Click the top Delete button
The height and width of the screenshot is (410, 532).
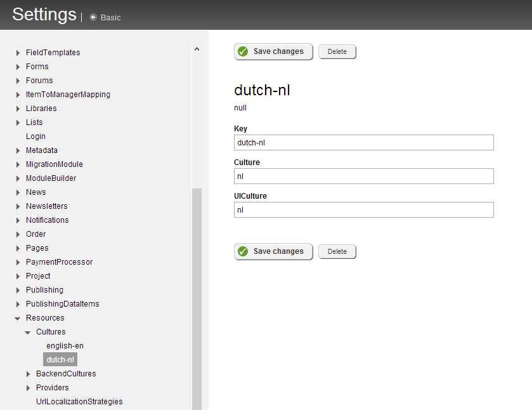(x=337, y=51)
